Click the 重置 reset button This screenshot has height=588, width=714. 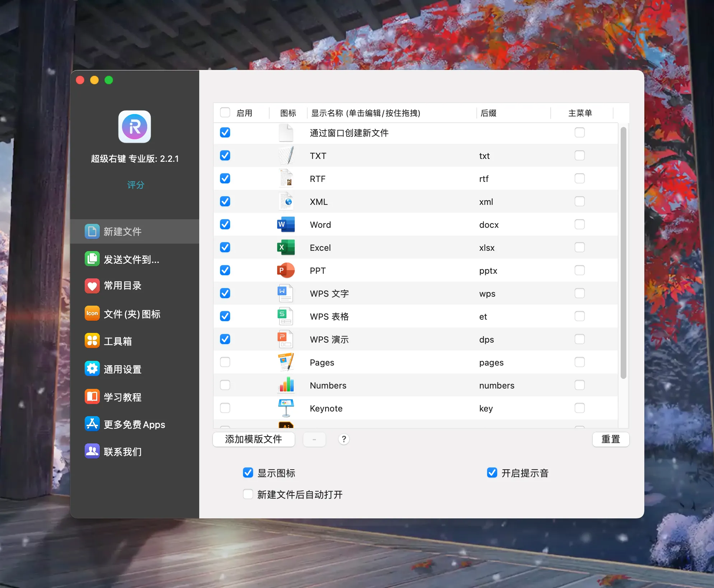[610, 439]
